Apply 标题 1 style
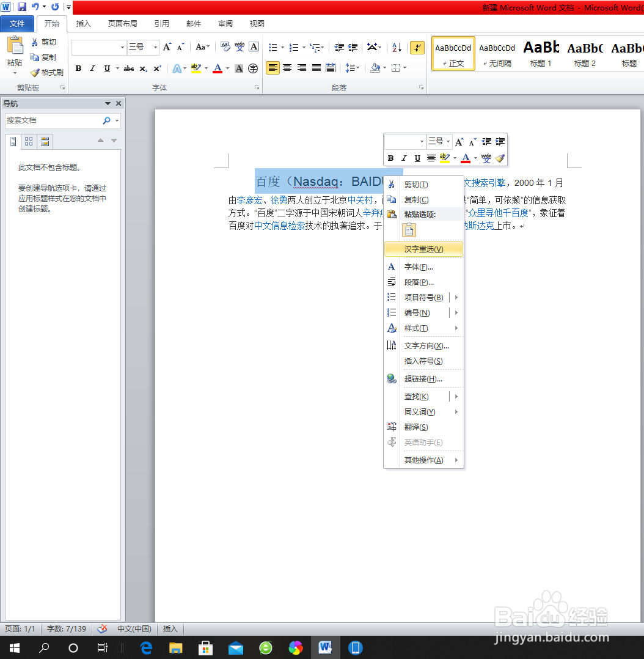Screen dimensions: 644x659 (541, 53)
